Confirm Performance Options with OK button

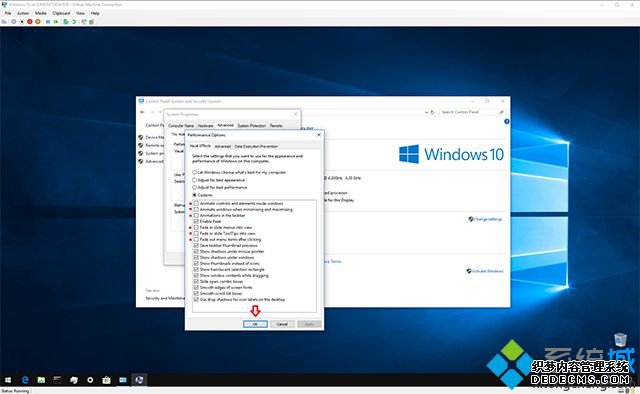tap(255, 324)
